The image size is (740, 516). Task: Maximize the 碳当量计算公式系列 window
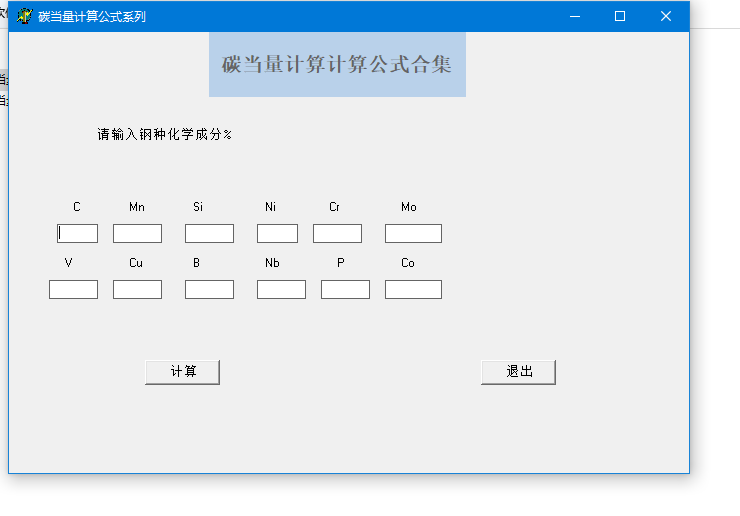point(620,16)
